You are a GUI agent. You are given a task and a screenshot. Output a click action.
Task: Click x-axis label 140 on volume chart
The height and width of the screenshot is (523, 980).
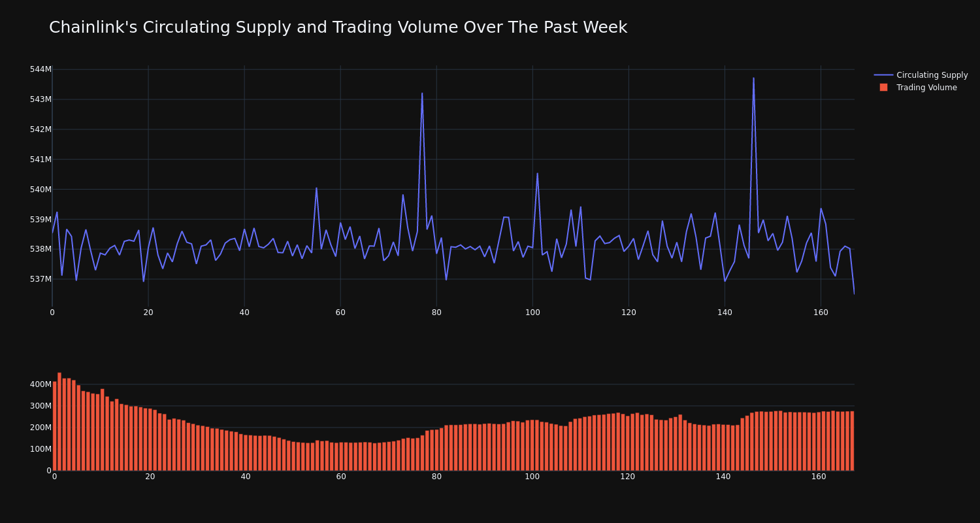(723, 477)
